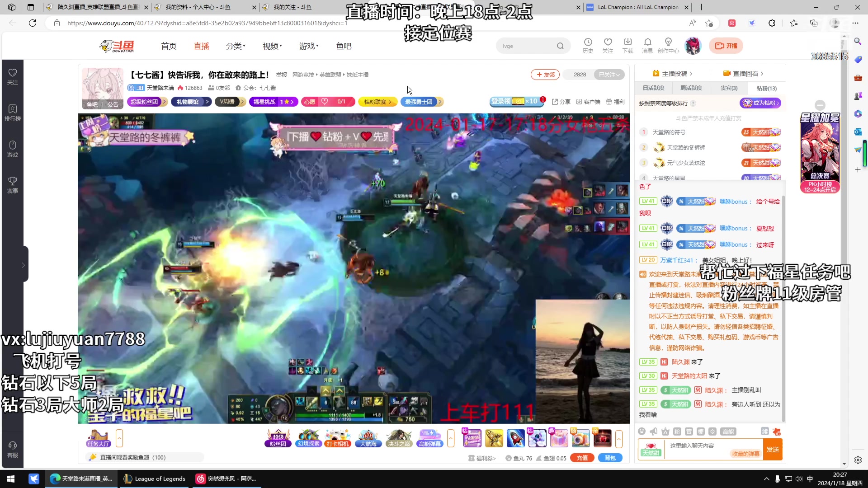Open the 分类 dropdown menu
This screenshot has height=488, width=868.
click(x=236, y=46)
